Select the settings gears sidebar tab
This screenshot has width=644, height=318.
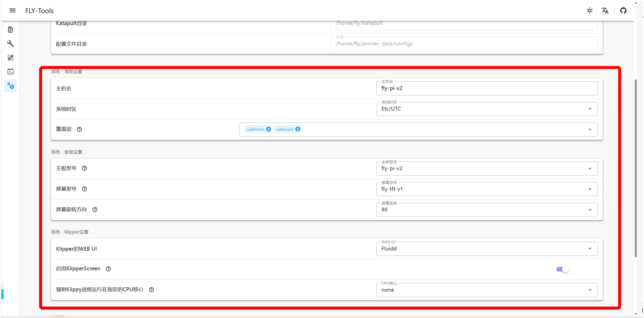[x=11, y=86]
